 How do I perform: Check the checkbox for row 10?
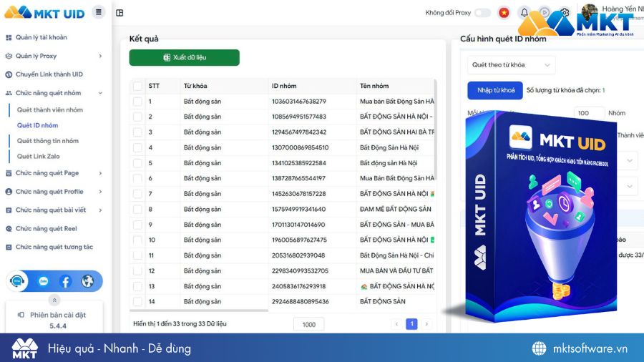137,240
